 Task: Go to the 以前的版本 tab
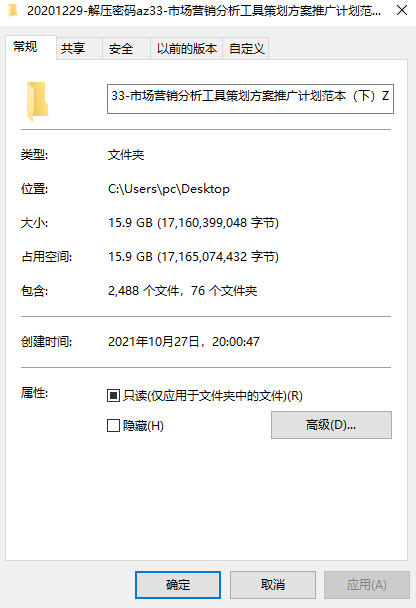(x=186, y=48)
